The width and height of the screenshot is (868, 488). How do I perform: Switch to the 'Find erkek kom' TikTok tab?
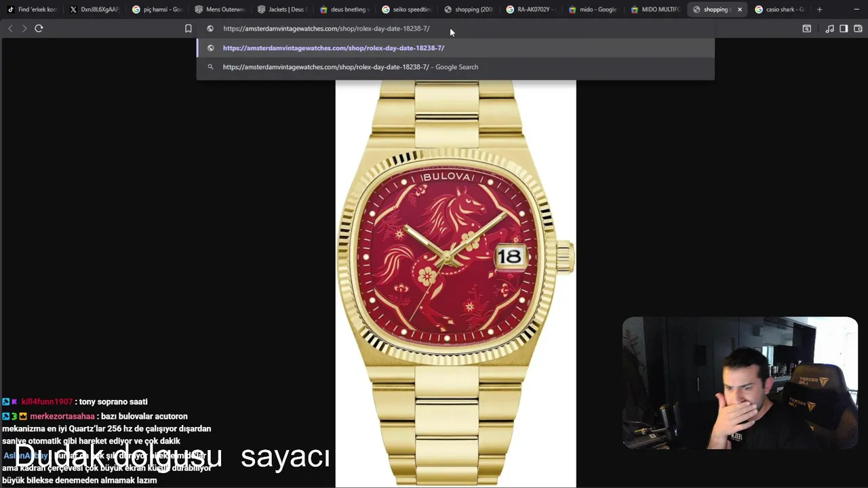click(32, 9)
